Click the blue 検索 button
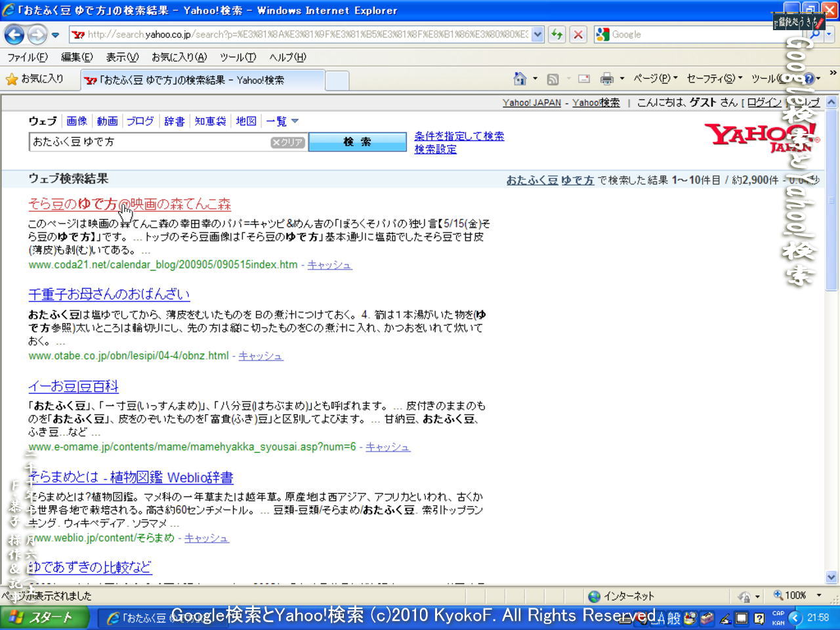This screenshot has width=840, height=630. (358, 142)
